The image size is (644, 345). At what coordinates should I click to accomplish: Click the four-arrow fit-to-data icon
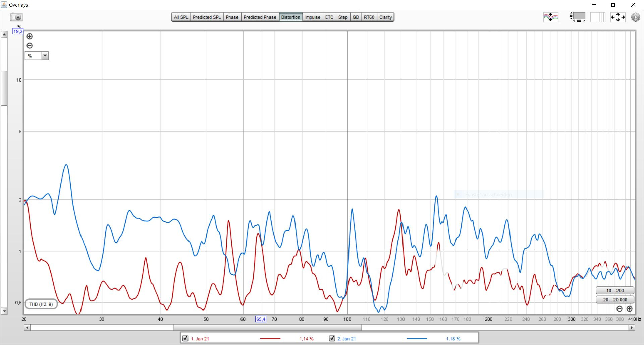coord(618,17)
